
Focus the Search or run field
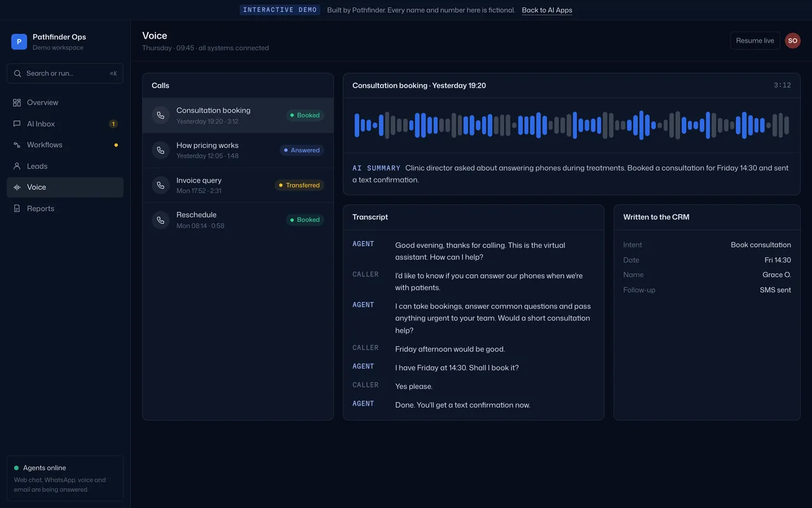[x=65, y=74]
